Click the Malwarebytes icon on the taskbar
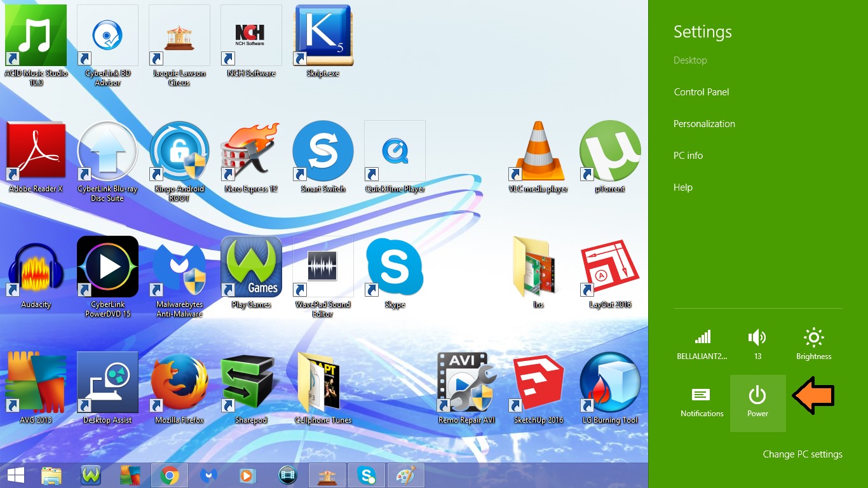Viewport: 868px width, 488px height. click(x=209, y=475)
